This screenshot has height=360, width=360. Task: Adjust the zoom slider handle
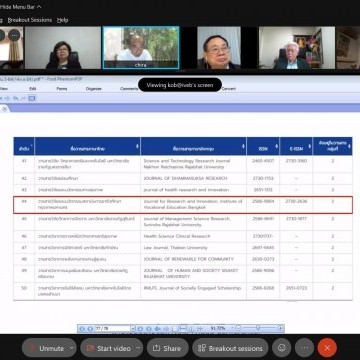pos(258,328)
